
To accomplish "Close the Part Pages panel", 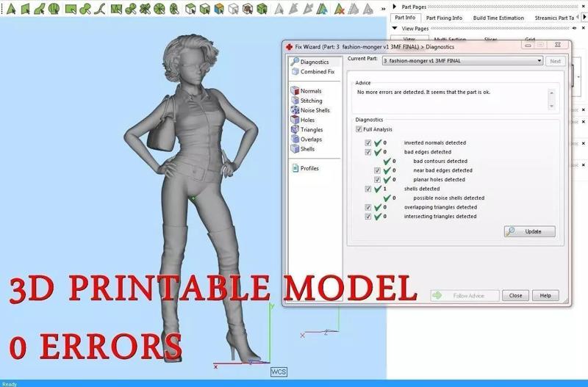I will coord(583,7).
